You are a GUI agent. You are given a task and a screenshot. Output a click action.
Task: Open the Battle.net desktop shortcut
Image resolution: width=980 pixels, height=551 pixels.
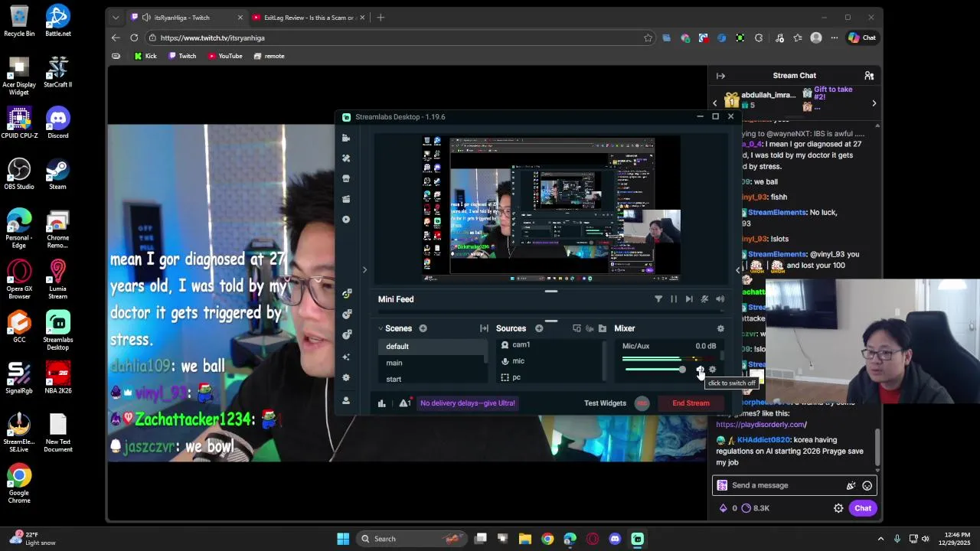57,21
